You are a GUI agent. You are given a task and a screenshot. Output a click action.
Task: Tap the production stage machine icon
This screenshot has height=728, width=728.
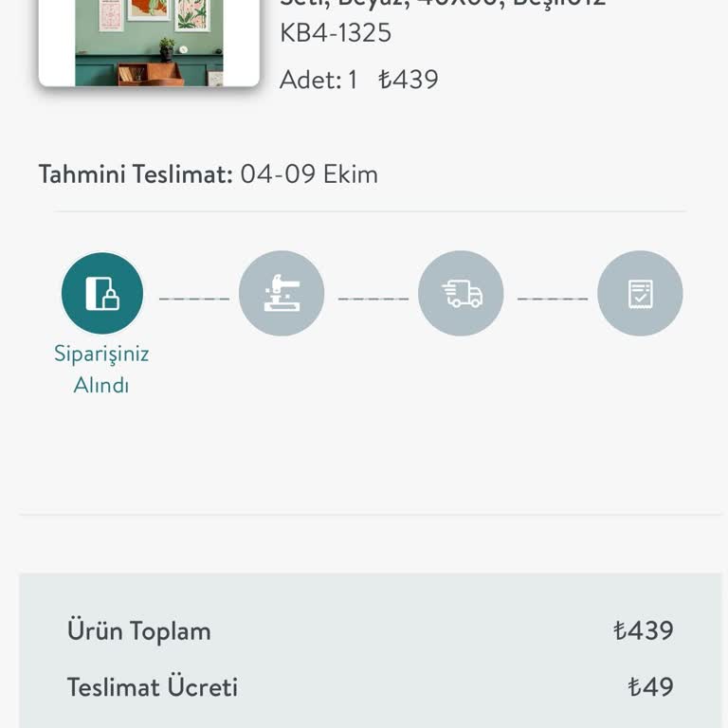click(x=282, y=293)
